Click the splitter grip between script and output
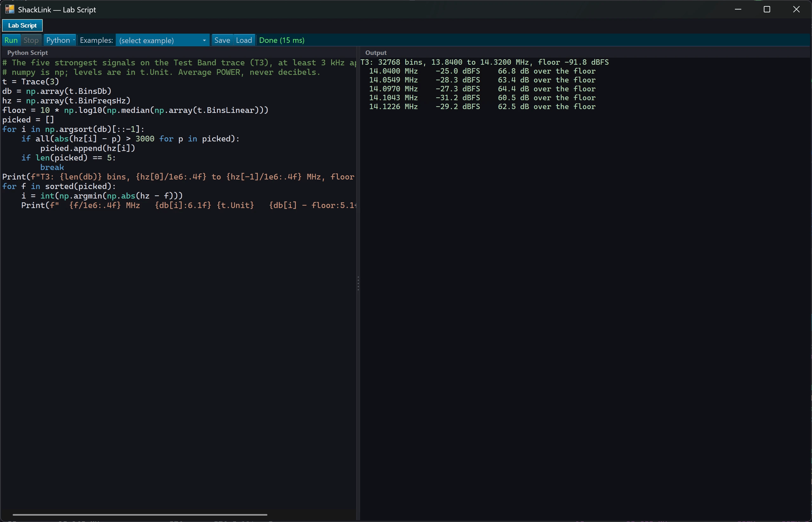Screen dimensions: 812x522 (x=358, y=284)
